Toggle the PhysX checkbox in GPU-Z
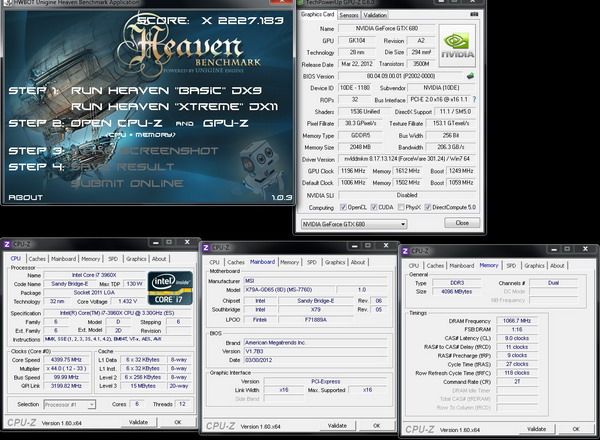This screenshot has height=440, width=600. [x=401, y=207]
